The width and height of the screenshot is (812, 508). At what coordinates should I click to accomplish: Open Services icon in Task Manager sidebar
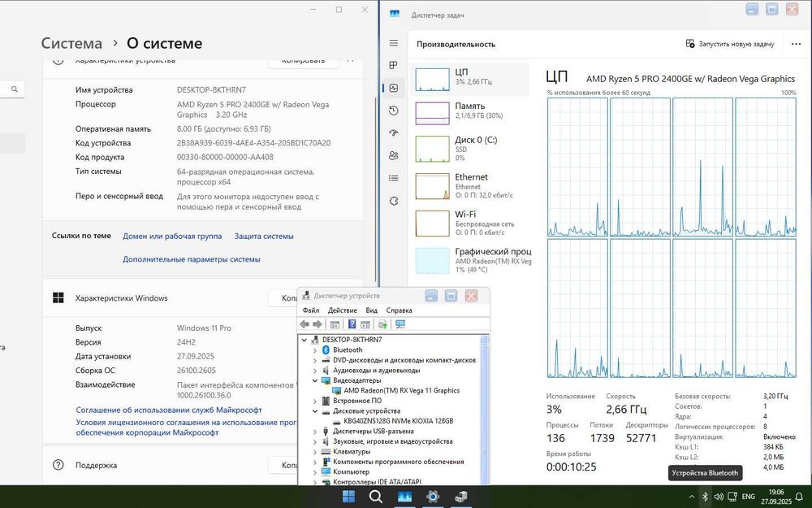(x=394, y=201)
